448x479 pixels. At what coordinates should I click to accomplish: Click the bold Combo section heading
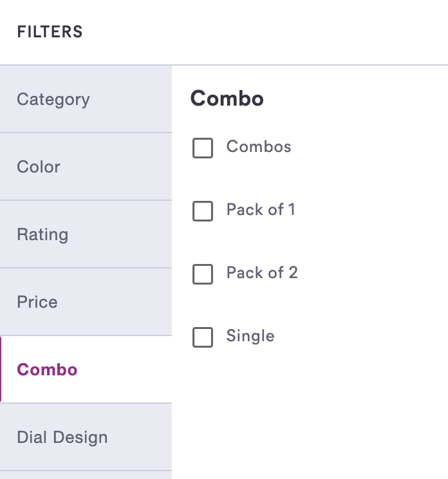pyautogui.click(x=227, y=99)
